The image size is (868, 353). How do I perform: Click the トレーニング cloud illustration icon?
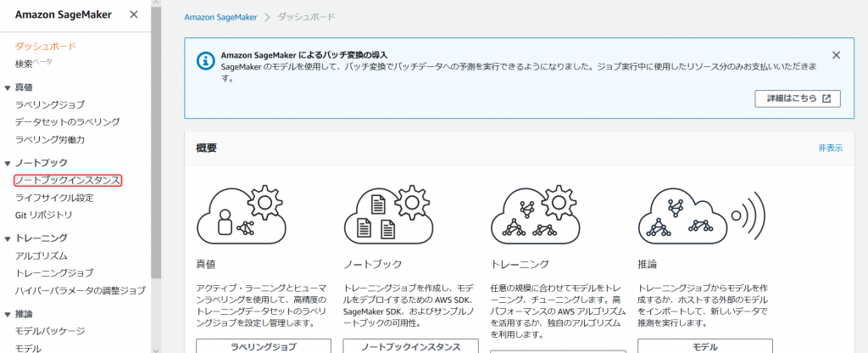point(536,213)
